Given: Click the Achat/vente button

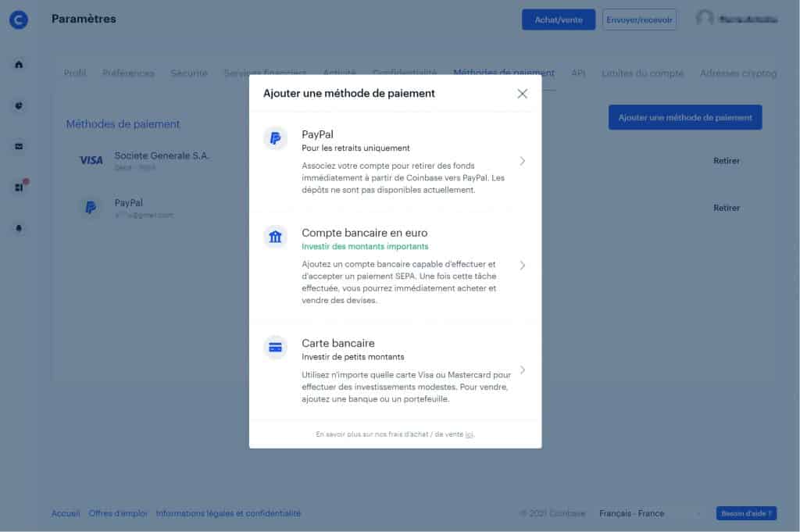Looking at the screenshot, I should [558, 20].
